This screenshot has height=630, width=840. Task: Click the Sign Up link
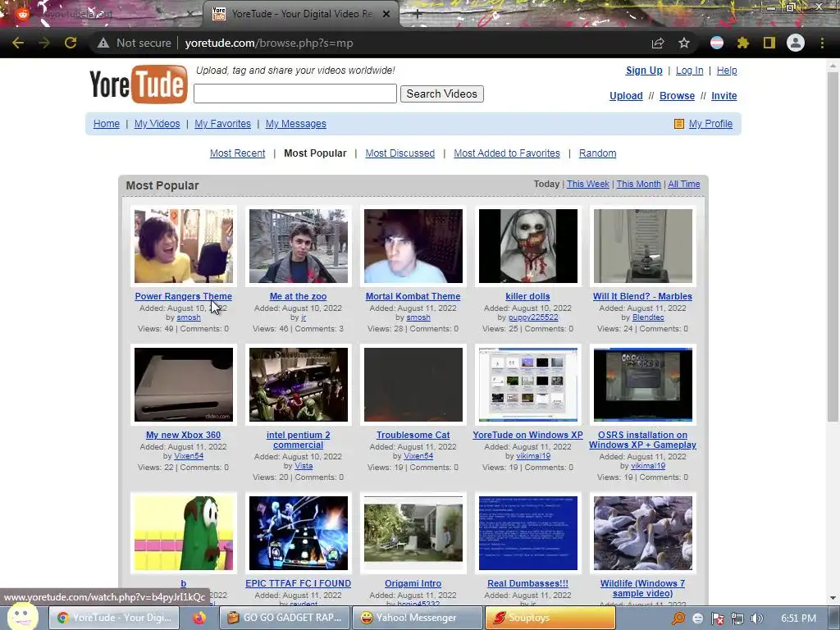pyautogui.click(x=644, y=71)
